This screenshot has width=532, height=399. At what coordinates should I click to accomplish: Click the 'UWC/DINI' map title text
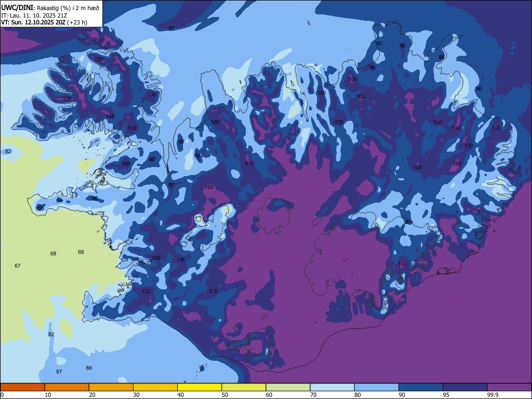click(x=17, y=8)
